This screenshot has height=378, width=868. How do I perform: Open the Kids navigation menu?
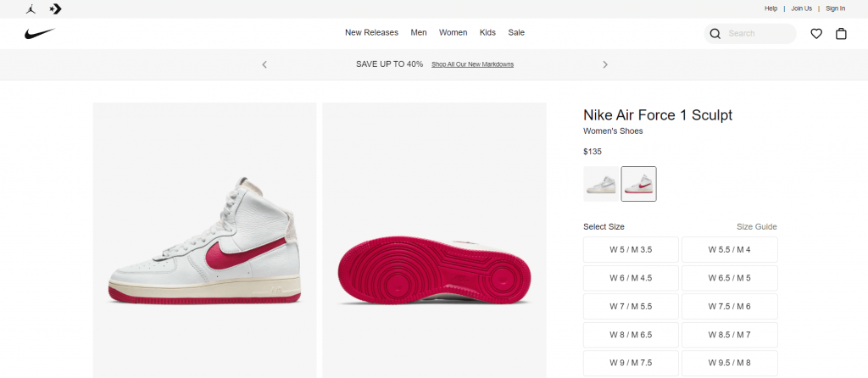coord(487,33)
